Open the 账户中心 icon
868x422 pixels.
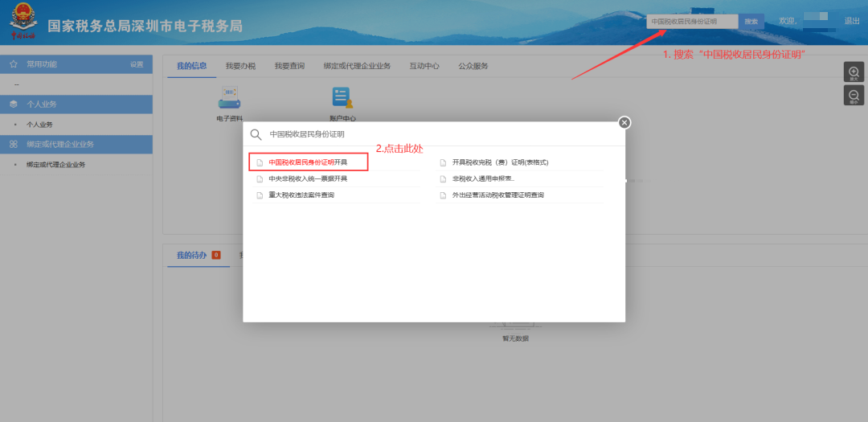342,99
